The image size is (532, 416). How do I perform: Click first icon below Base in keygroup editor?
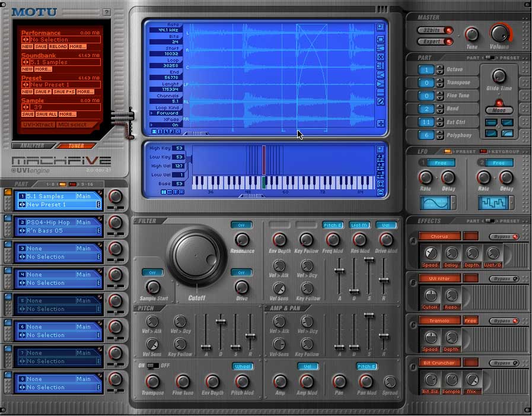(164, 192)
